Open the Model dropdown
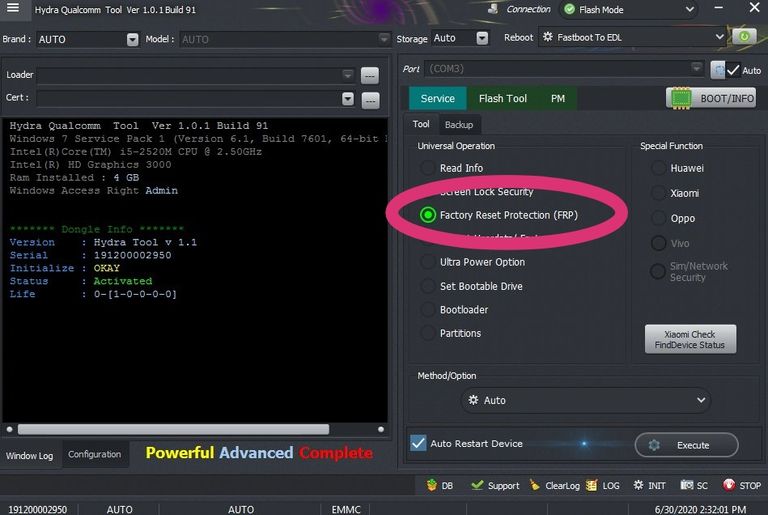The width and height of the screenshot is (768, 515). (x=384, y=38)
